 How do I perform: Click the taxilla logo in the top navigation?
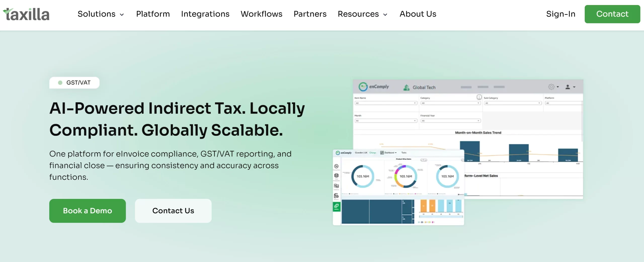(26, 14)
